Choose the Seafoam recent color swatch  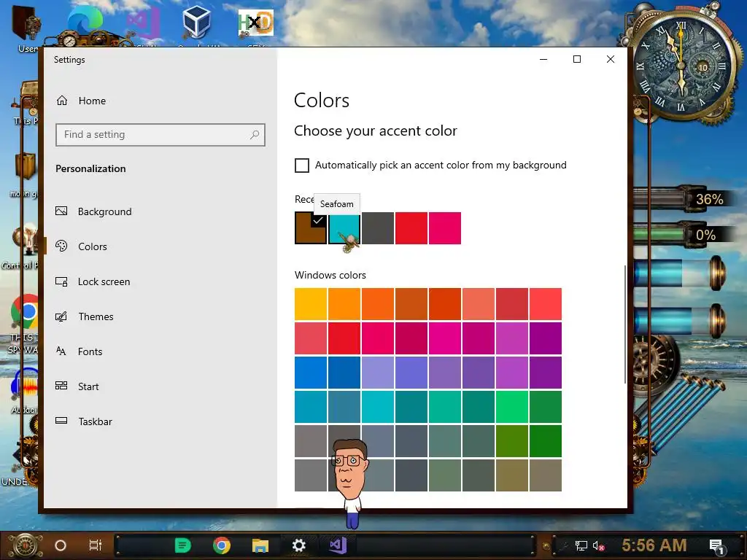pos(344,228)
